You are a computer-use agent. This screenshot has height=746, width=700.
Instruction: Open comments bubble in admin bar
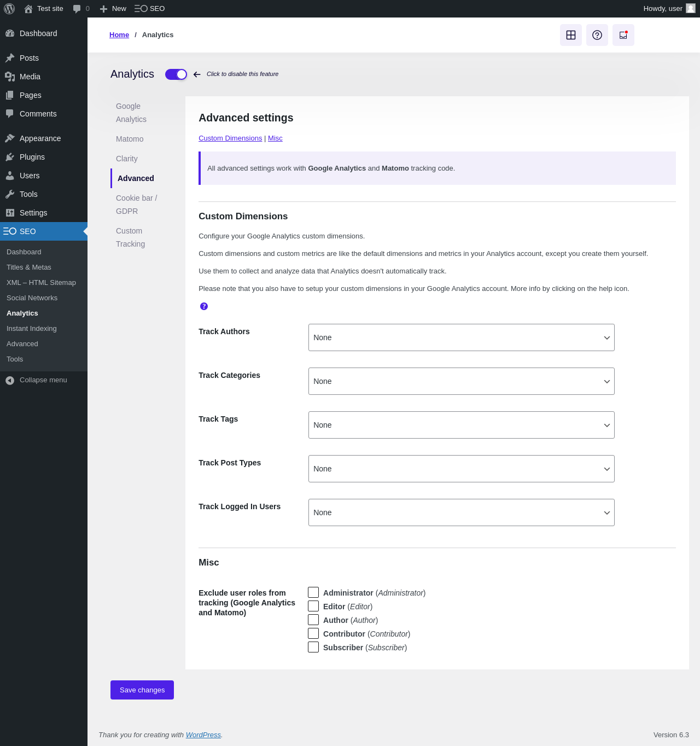[x=77, y=9]
